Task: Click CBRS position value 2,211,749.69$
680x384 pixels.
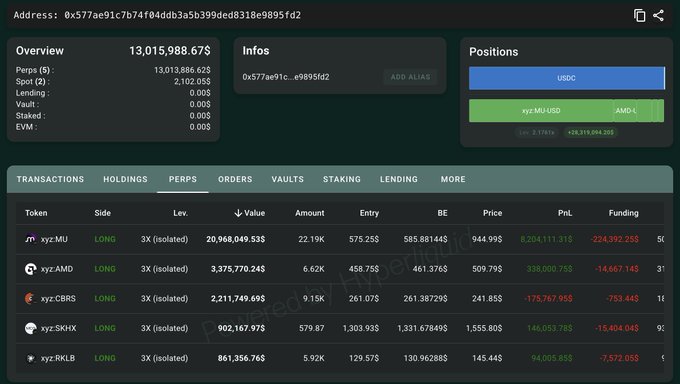Action: pos(238,299)
